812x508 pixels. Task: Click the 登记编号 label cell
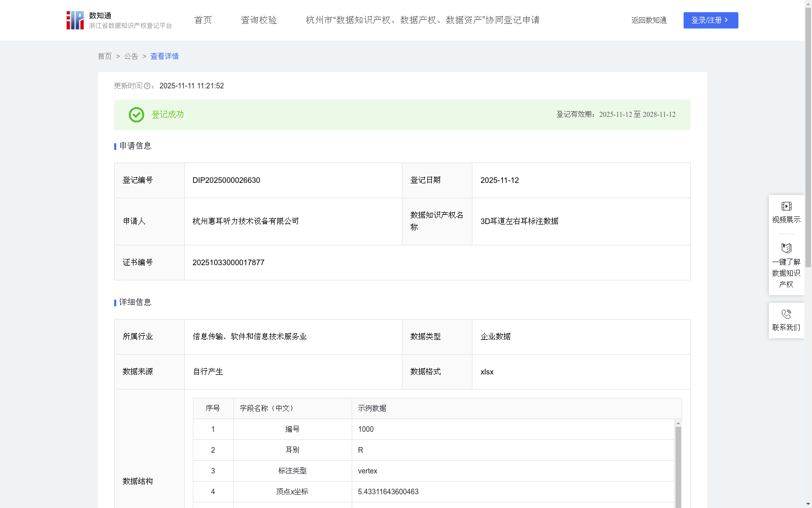click(x=150, y=180)
